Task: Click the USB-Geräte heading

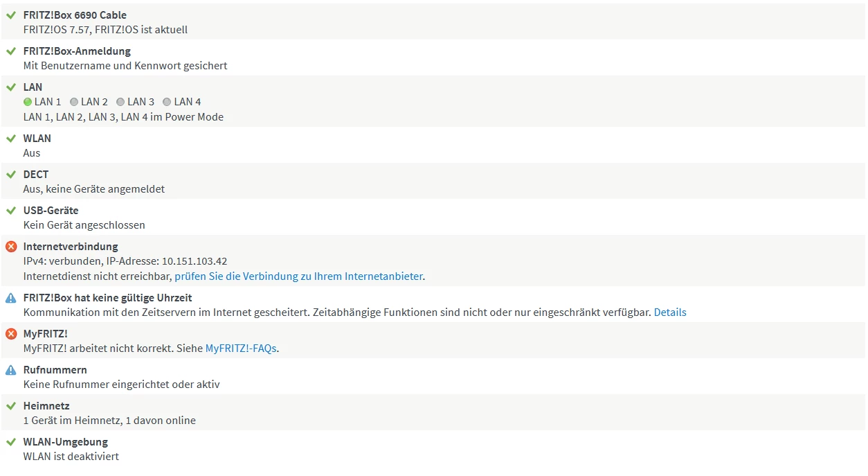Action: tap(51, 210)
